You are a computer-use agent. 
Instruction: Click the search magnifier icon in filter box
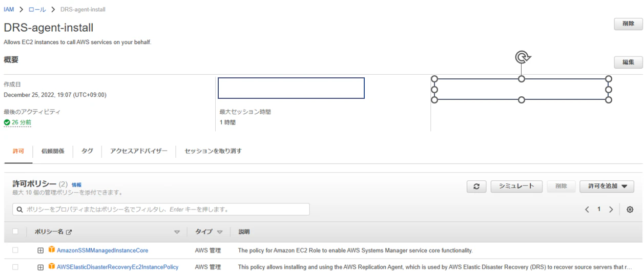click(x=19, y=209)
